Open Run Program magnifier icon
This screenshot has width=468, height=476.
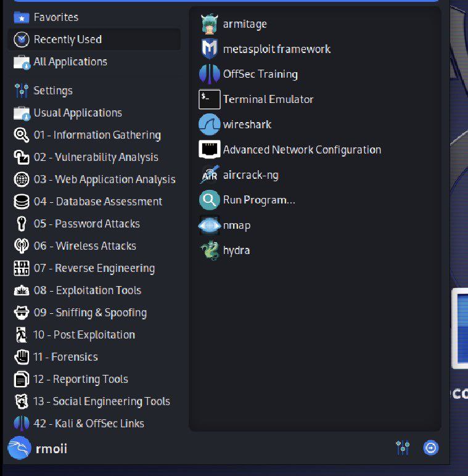(x=210, y=200)
